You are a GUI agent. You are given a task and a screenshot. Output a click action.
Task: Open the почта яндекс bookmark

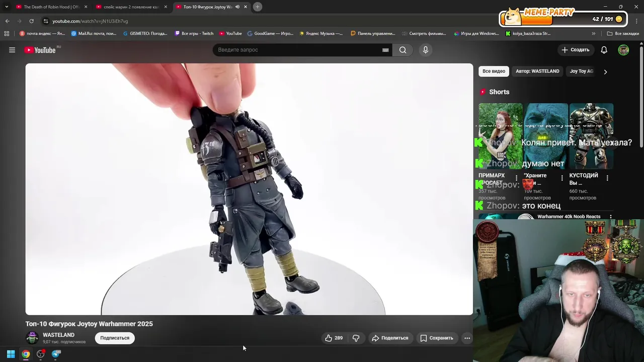coord(42,34)
